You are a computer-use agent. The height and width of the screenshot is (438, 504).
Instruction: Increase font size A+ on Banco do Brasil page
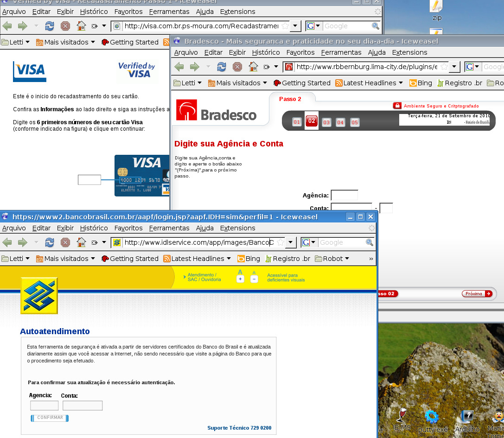240,279
